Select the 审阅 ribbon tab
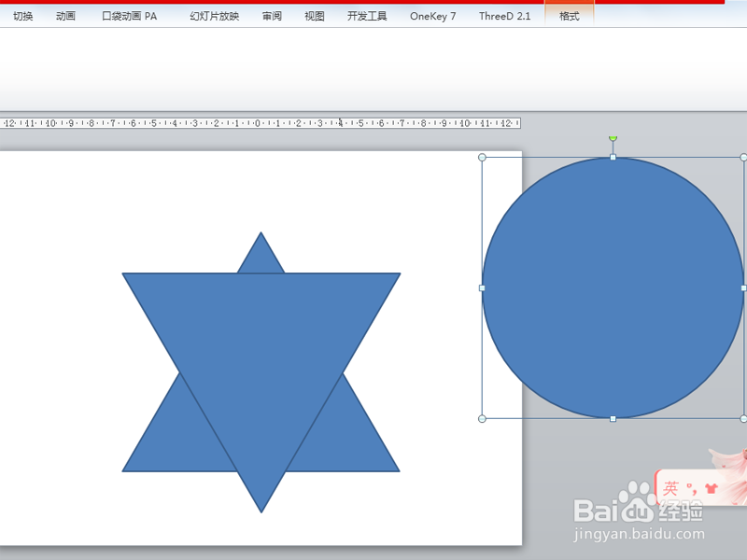The width and height of the screenshot is (747, 560). click(x=272, y=16)
